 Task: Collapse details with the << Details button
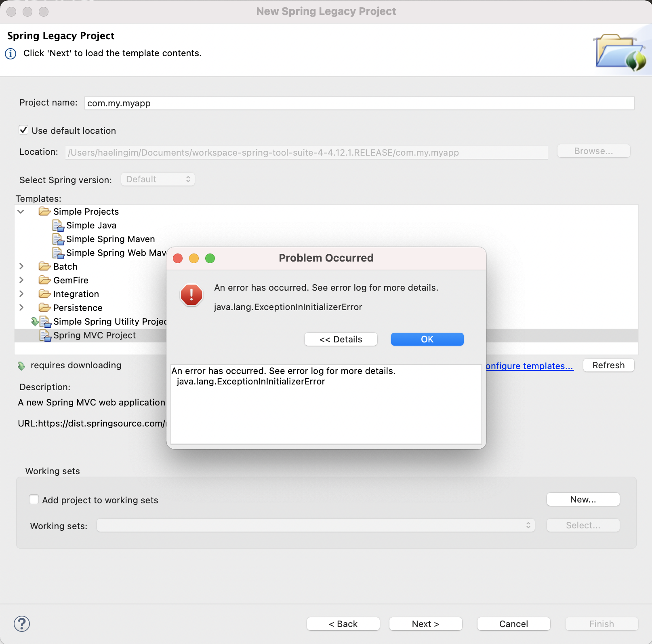[341, 339]
